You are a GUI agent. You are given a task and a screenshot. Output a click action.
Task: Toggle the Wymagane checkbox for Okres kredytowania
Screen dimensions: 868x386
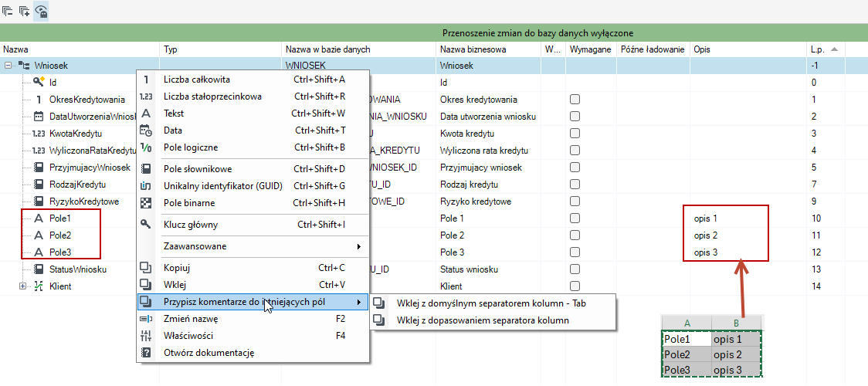pos(575,100)
